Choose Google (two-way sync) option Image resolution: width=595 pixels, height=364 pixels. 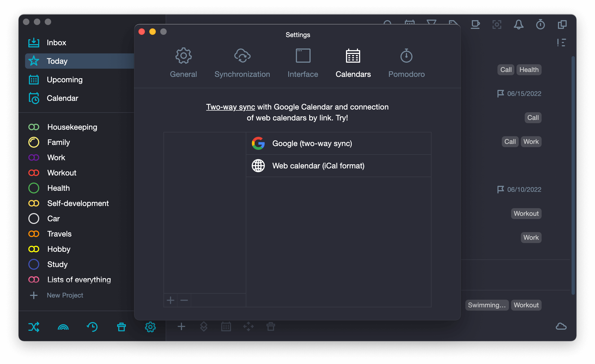pyautogui.click(x=339, y=143)
